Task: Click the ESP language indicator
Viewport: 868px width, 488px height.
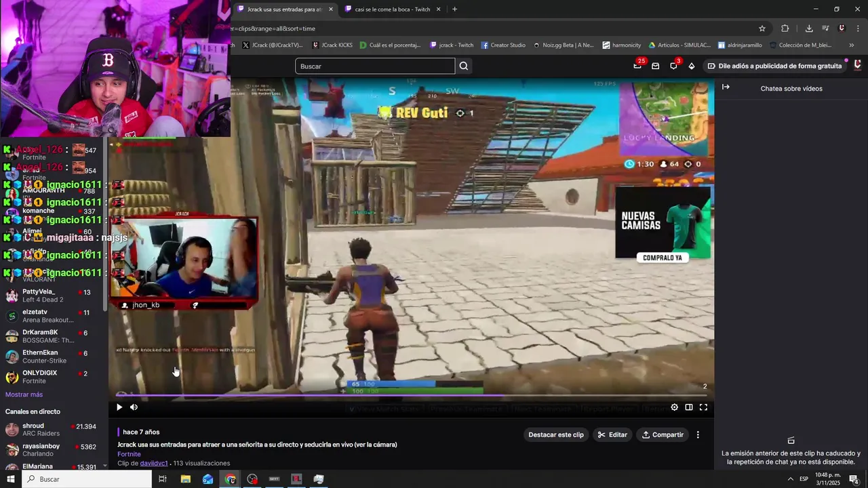Action: (x=804, y=479)
